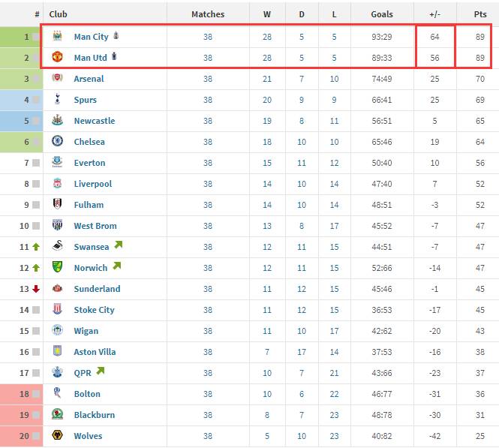Click the Norwich club crest
This screenshot has width=499, height=448.
[57, 267]
